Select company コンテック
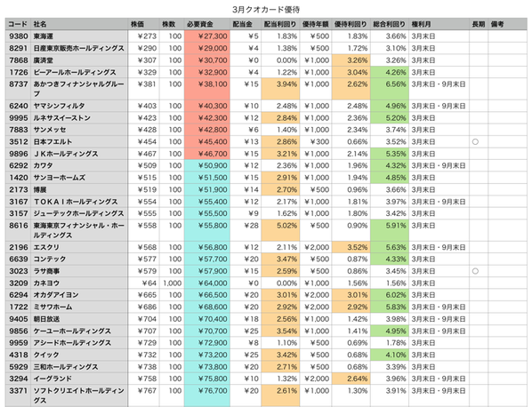Image resolution: width=532 pixels, height=407 pixels. 50,259
